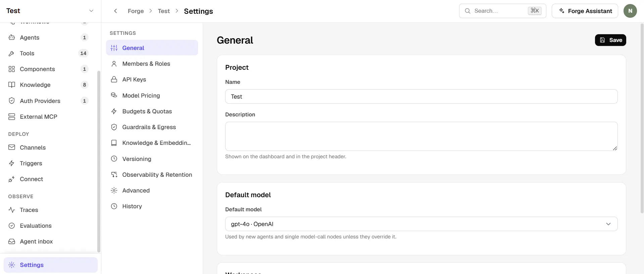This screenshot has width=644, height=274.
Task: Click the Guardrails & Egress shield icon
Action: (x=114, y=127)
